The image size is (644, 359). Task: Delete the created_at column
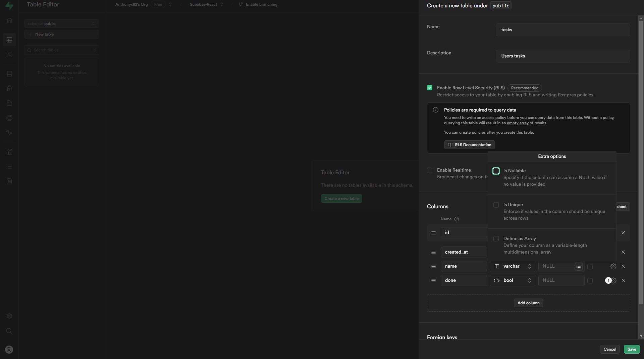(623, 252)
